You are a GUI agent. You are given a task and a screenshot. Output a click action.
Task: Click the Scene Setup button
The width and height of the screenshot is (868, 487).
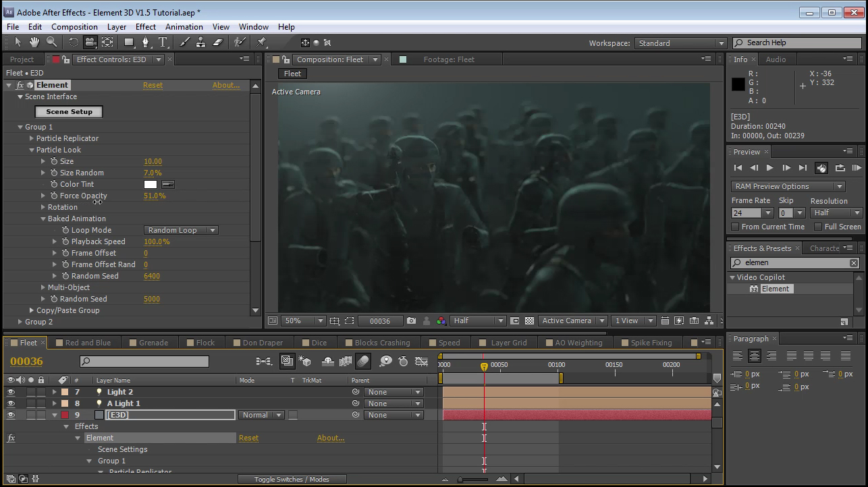(69, 112)
